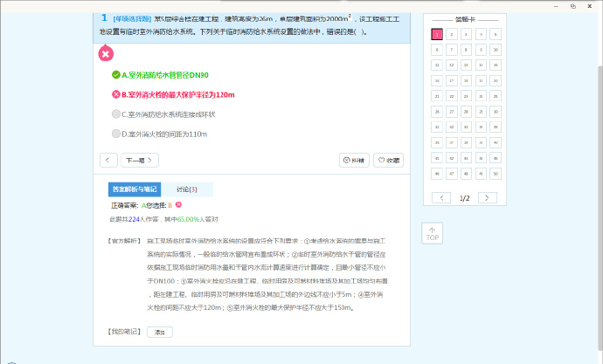
Task: Select the highlighted question 1 in answer card
Action: coord(436,35)
